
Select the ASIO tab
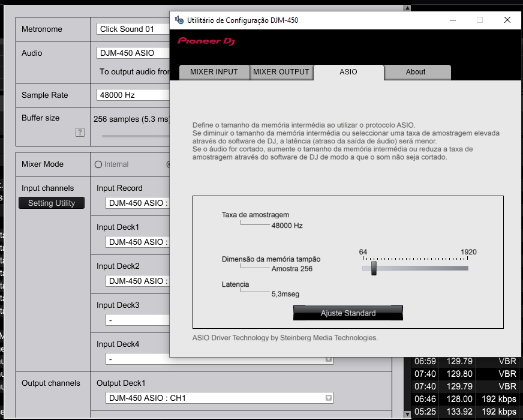[348, 72]
